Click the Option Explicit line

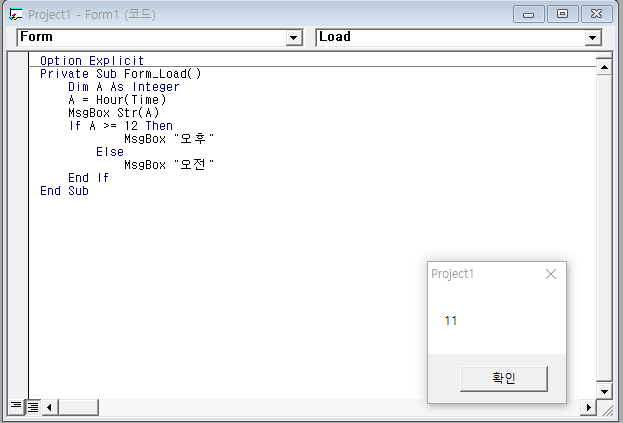tap(92, 61)
